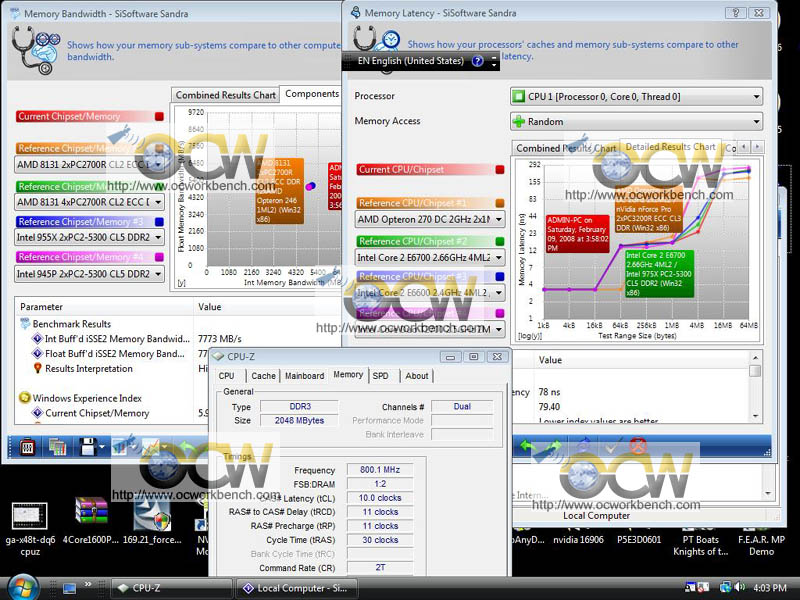Click the volume speaker icon in system tray

point(739,588)
